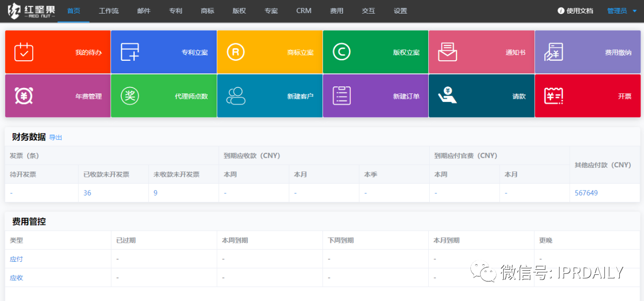Click the add-window icon on 专利立案 tile
Viewport: 644px width, 301px height.
point(130,52)
